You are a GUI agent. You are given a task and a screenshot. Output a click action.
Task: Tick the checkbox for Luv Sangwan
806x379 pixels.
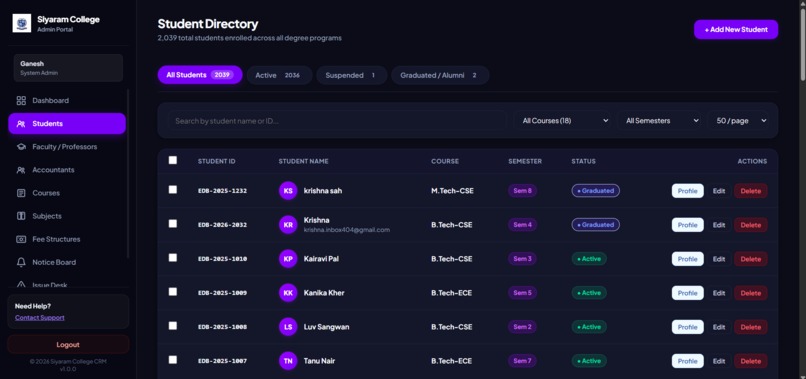[x=173, y=326]
